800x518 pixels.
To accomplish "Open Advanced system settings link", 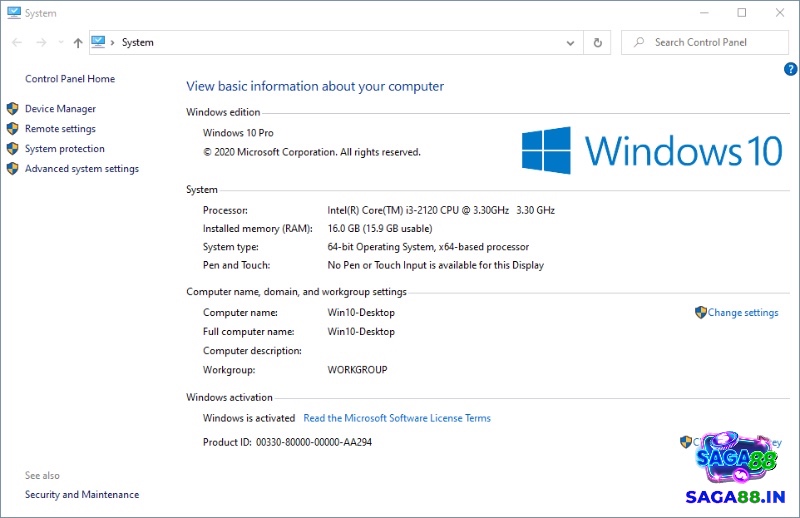I will pos(82,169).
